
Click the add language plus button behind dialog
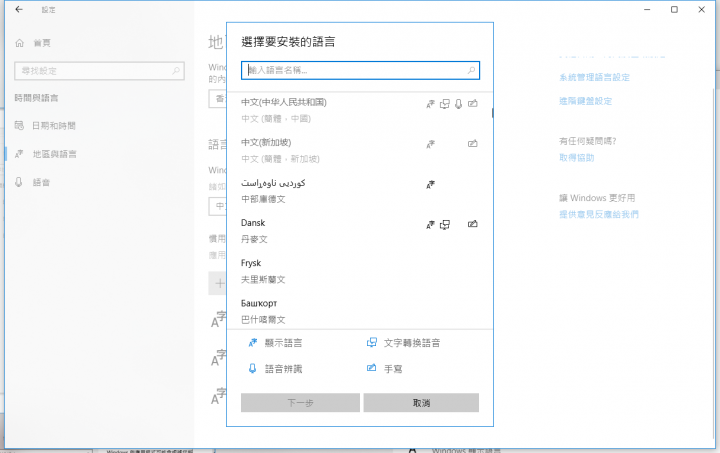218,283
